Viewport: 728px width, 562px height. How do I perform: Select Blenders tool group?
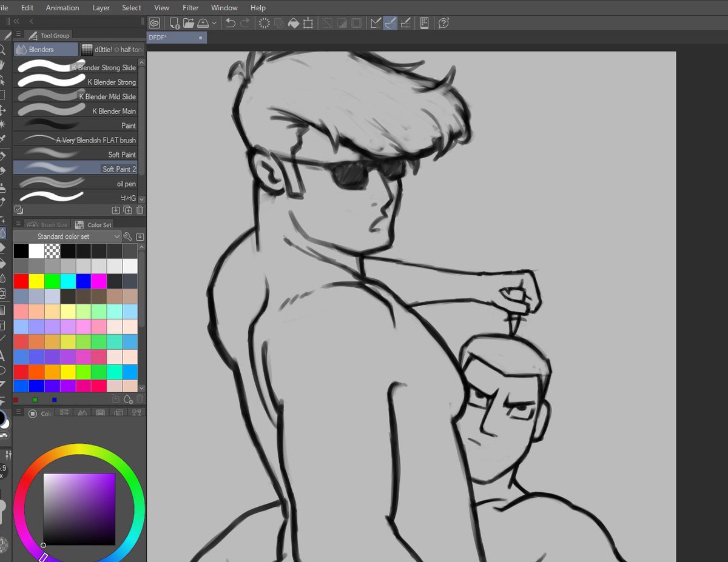(46, 49)
